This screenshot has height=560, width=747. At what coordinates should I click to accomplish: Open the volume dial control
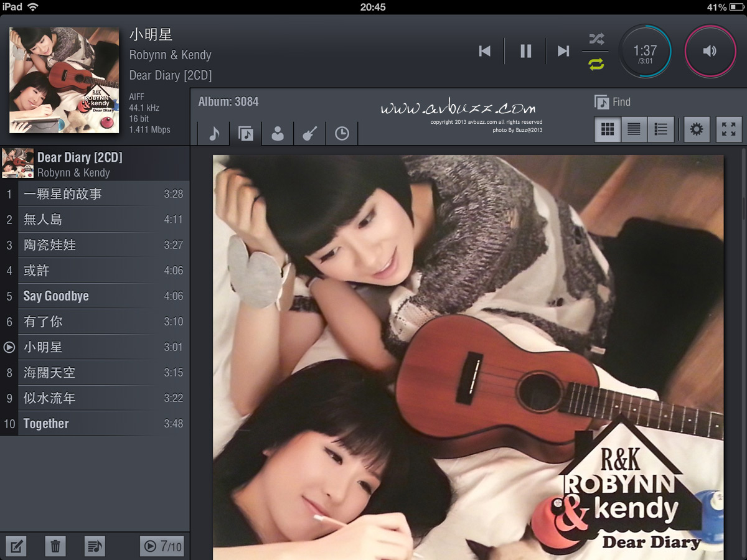710,51
